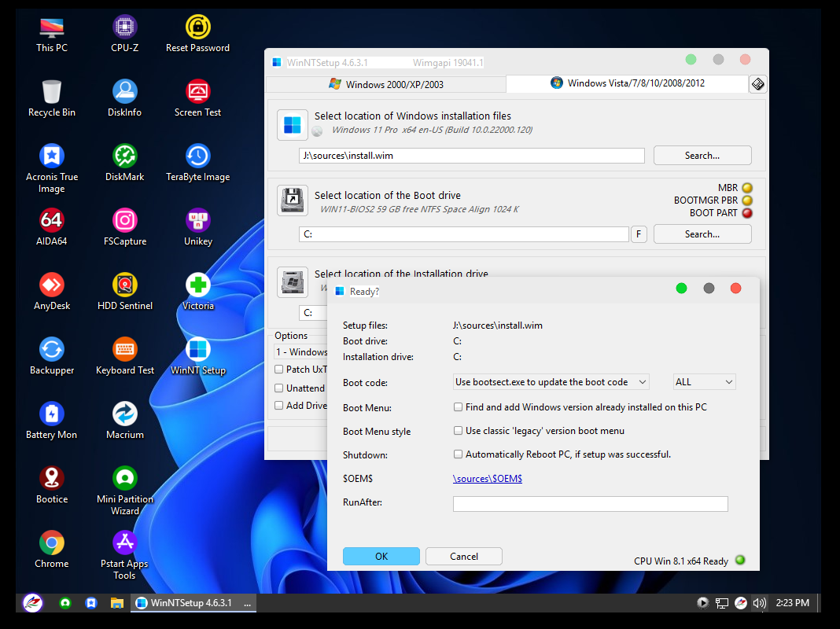This screenshot has width=840, height=629.
Task: Launch Victoria desktop icon
Action: click(197, 292)
